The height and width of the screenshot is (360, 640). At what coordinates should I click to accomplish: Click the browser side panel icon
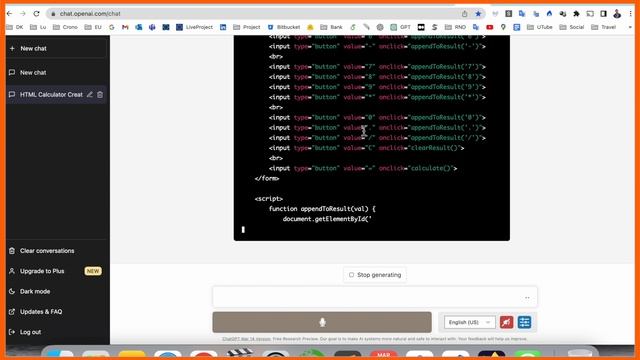[603, 14]
